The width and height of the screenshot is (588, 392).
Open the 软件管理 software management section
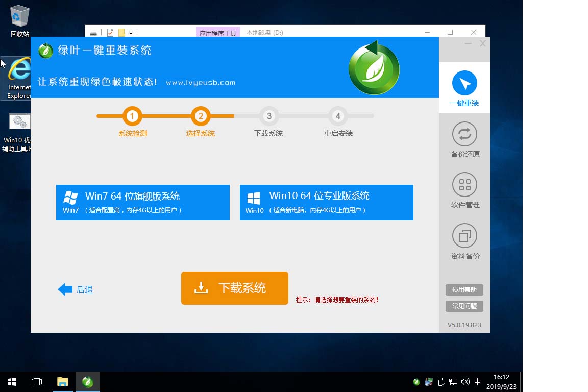click(464, 190)
